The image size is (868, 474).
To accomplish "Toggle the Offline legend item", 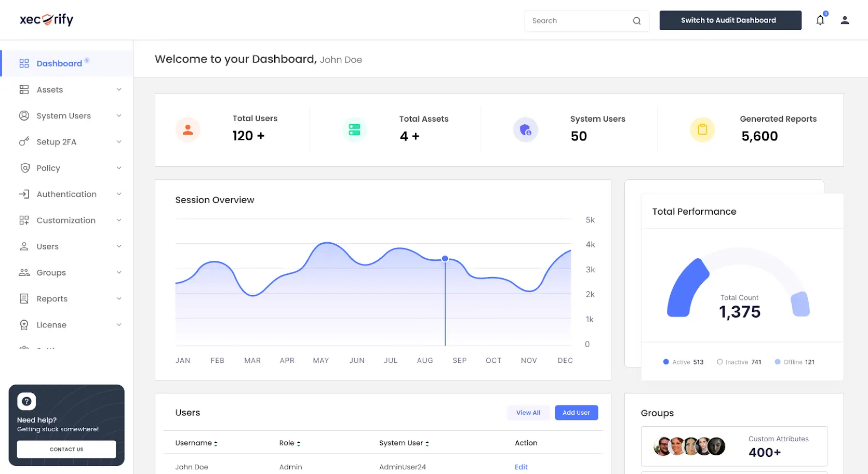I will 794,362.
